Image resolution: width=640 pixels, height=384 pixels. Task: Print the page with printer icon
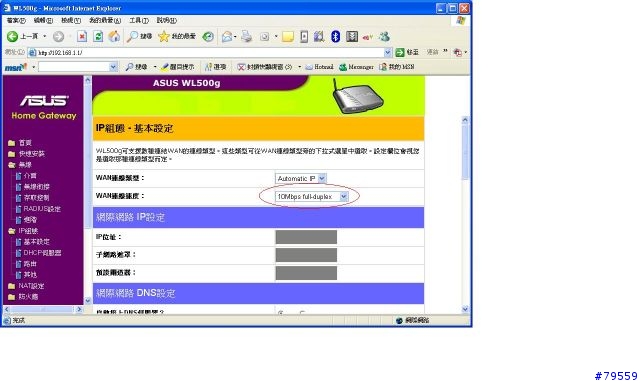(247, 37)
